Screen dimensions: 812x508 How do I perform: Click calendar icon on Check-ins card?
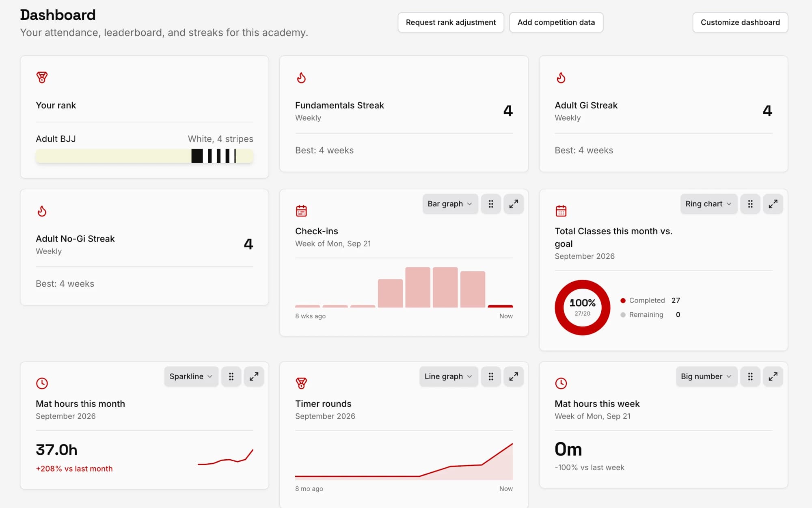pyautogui.click(x=301, y=211)
